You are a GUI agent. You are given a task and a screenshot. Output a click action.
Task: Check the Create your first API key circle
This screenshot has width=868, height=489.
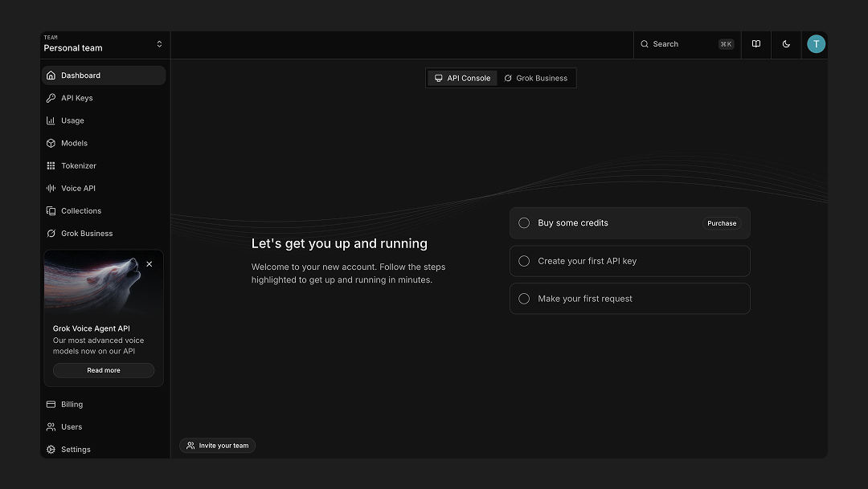click(x=524, y=261)
